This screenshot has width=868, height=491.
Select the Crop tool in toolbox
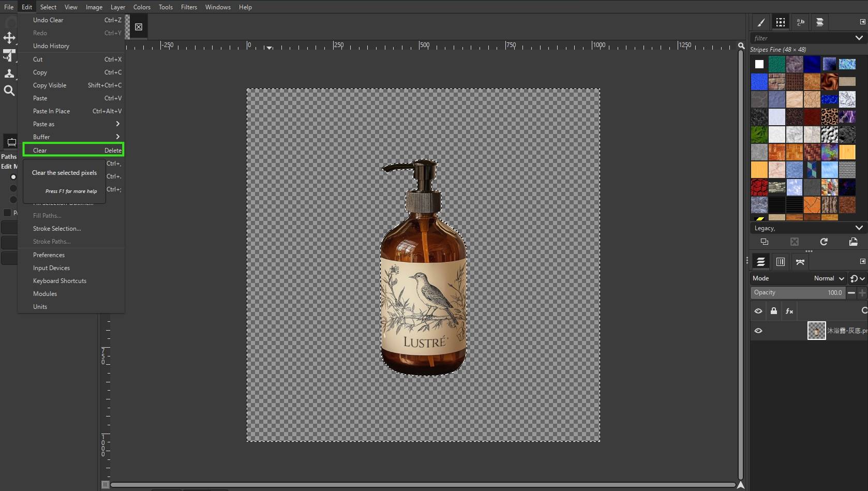(x=9, y=55)
